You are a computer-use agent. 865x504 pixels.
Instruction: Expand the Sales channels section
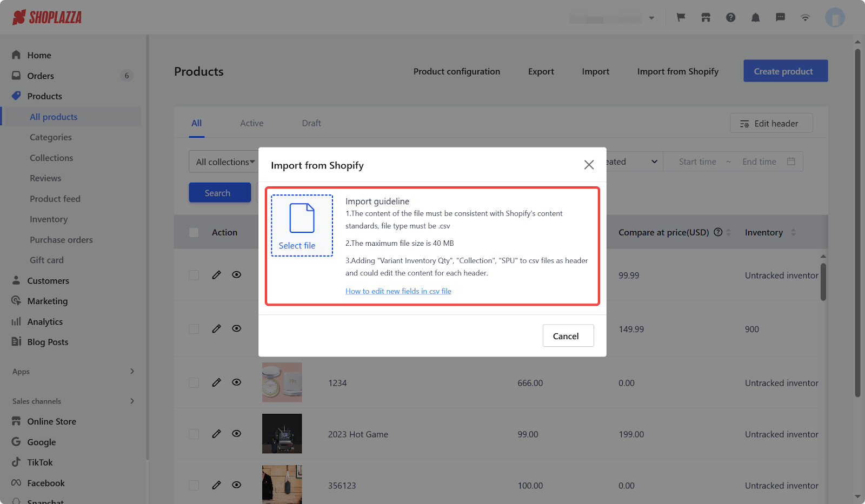tap(132, 401)
